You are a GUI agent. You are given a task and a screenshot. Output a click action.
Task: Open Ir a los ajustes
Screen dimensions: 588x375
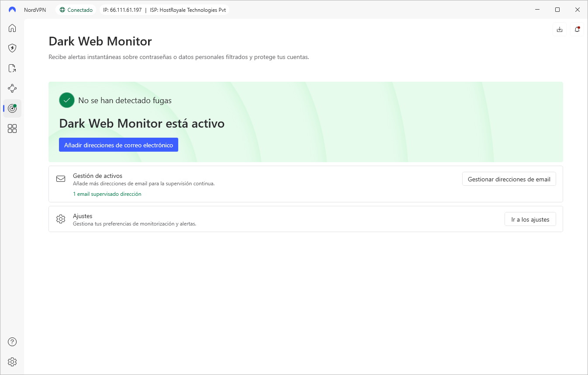pyautogui.click(x=530, y=219)
